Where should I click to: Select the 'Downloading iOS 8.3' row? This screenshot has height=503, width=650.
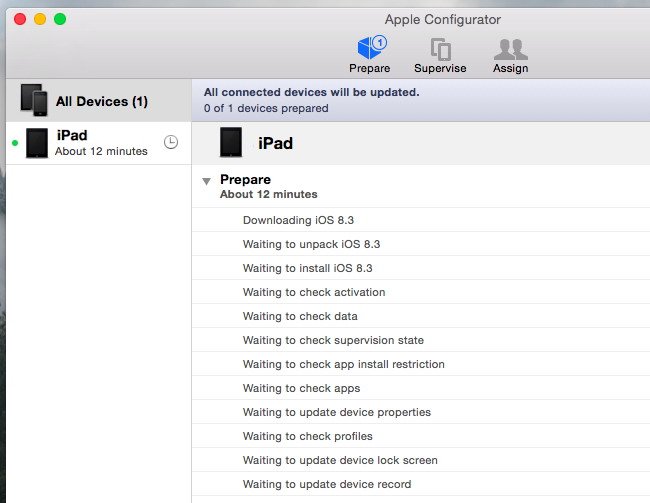(421, 220)
